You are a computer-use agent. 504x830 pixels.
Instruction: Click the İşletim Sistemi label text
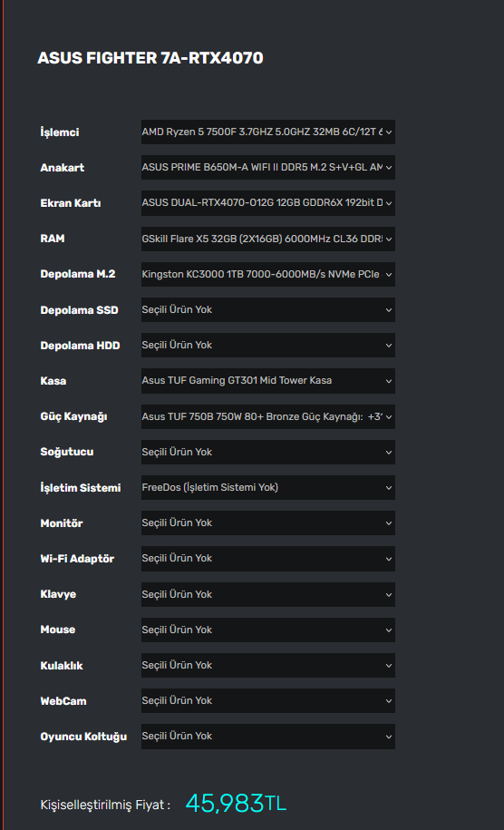coord(81,487)
